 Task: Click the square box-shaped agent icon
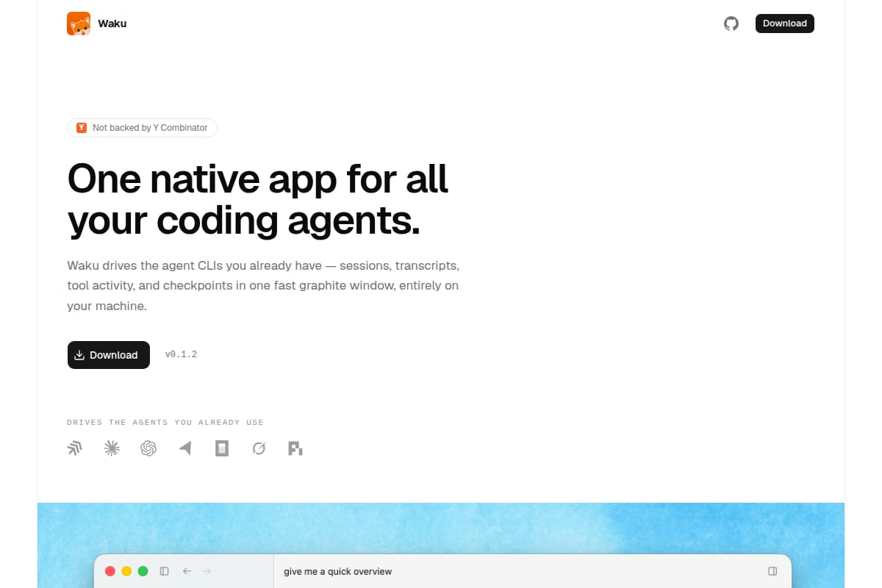pos(222,448)
